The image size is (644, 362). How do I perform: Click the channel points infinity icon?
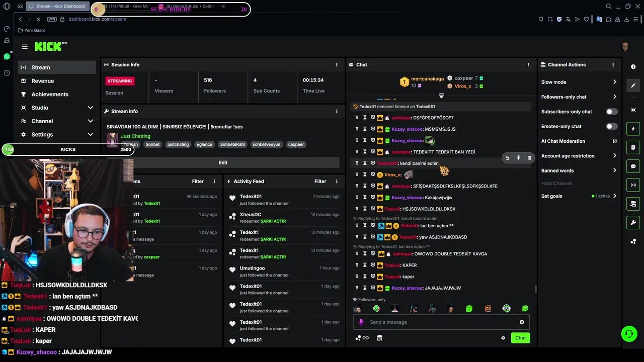pos(362,338)
